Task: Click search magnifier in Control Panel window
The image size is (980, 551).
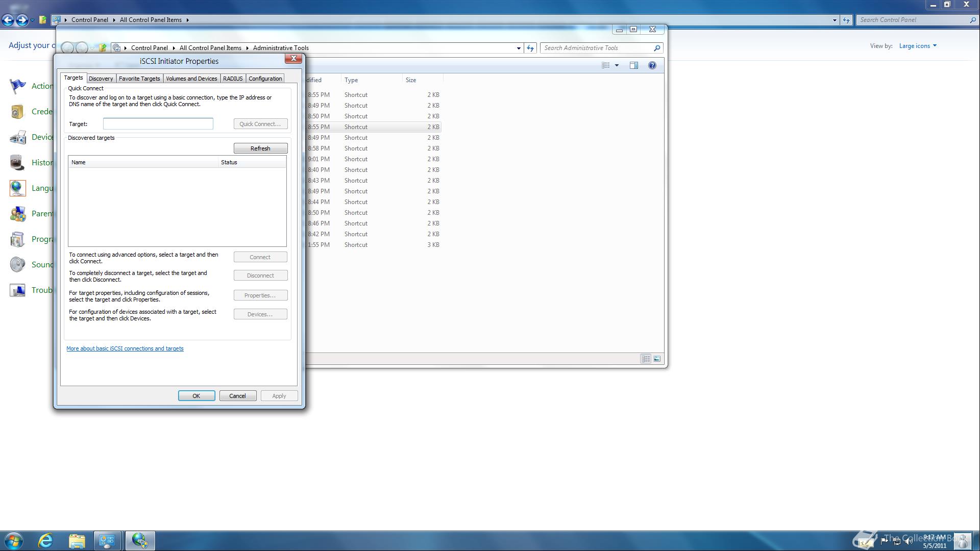Action: tap(972, 20)
